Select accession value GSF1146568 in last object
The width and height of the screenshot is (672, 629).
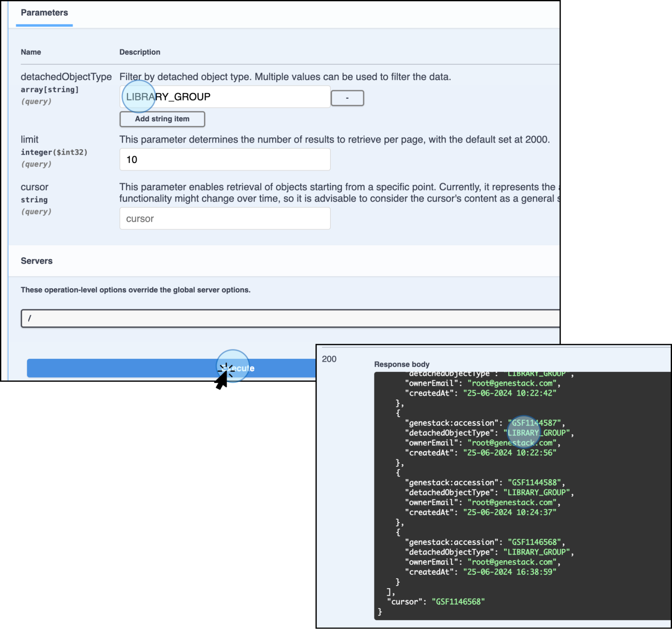point(534,542)
